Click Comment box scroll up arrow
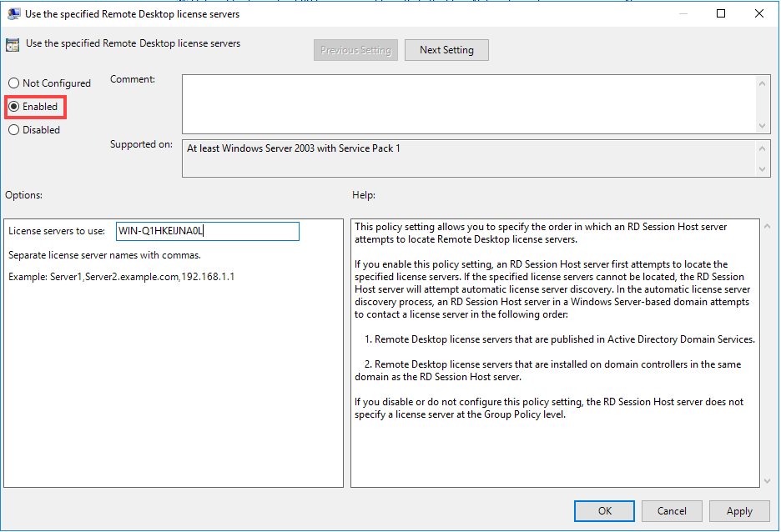 click(762, 83)
